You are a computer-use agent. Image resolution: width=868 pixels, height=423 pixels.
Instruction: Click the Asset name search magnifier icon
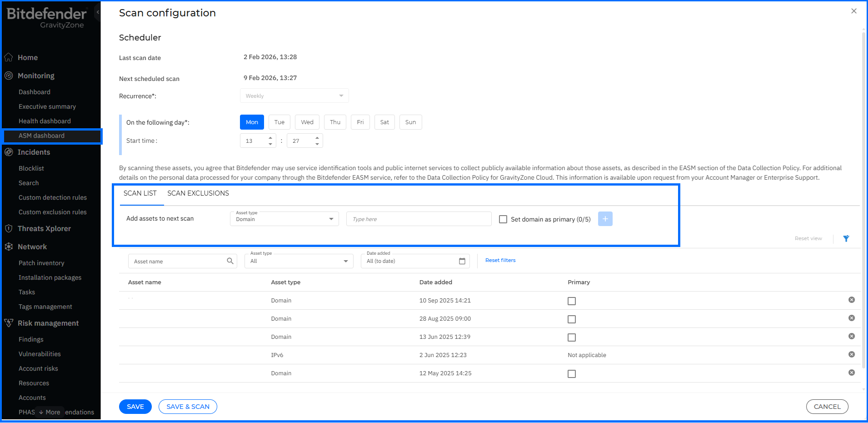coord(230,261)
